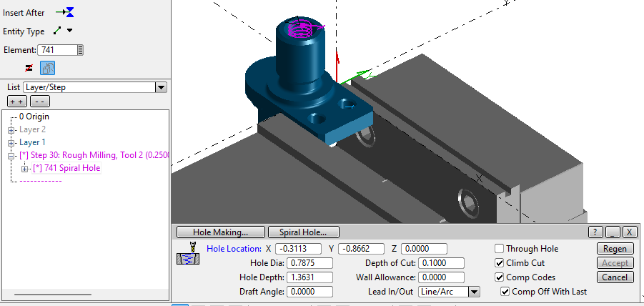Open the Spiral Hole menu
The width and height of the screenshot is (644, 306).
[x=303, y=232]
